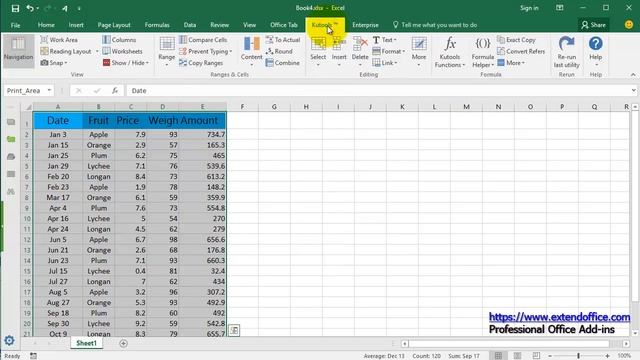
Task: Open the Kutools Insert menu
Action: [x=339, y=51]
